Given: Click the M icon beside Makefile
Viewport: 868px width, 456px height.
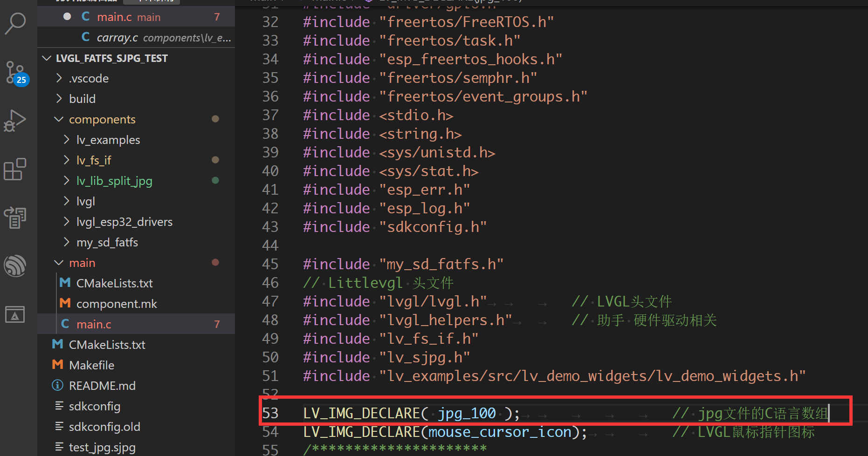Looking at the screenshot, I should [x=57, y=365].
